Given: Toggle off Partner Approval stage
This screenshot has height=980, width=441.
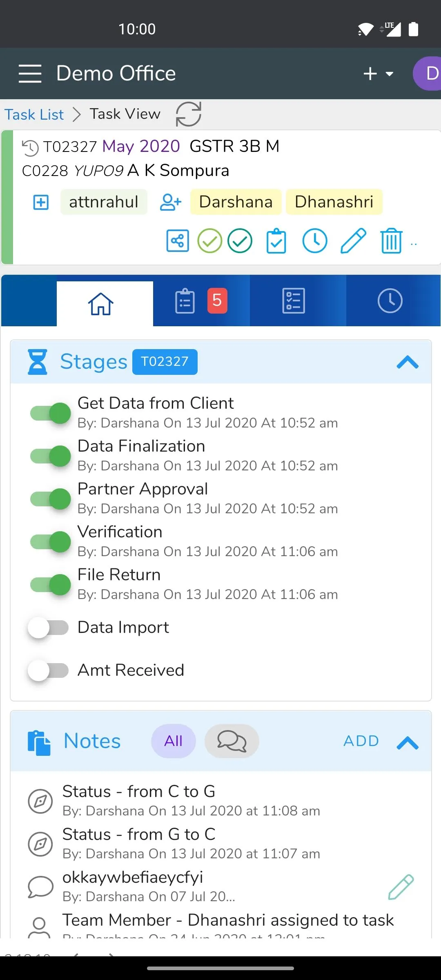Looking at the screenshot, I should (51, 499).
